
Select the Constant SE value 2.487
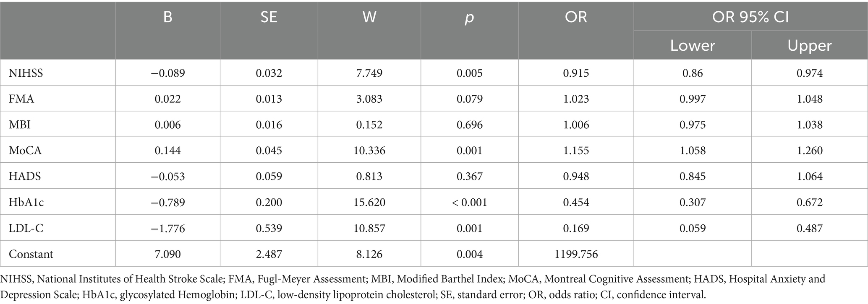269,254
